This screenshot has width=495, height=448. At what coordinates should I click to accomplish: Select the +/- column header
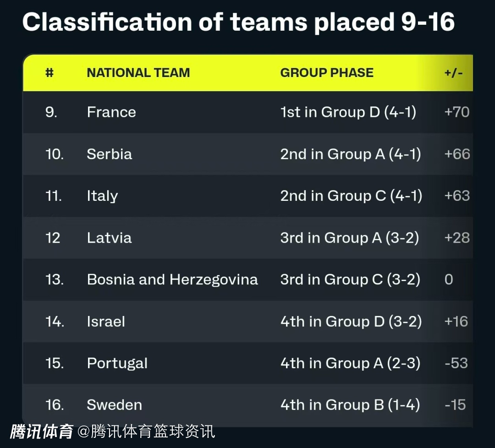click(453, 72)
